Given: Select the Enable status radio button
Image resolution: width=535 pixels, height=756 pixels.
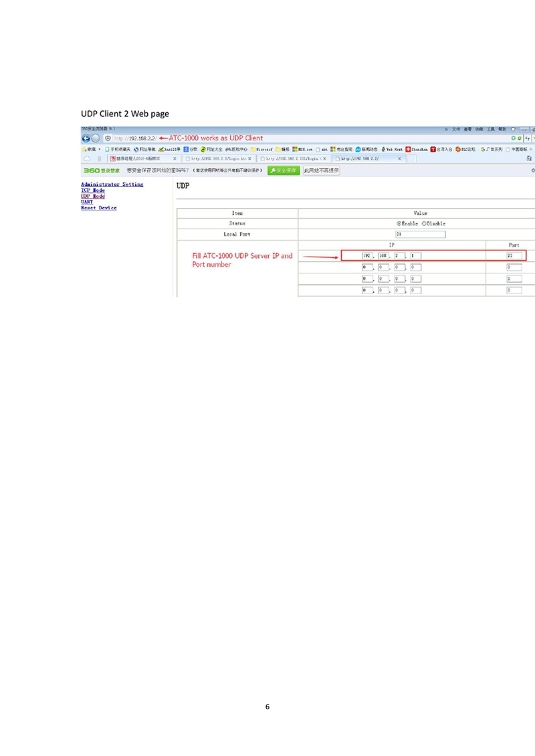Looking at the screenshot, I should click(x=399, y=224).
